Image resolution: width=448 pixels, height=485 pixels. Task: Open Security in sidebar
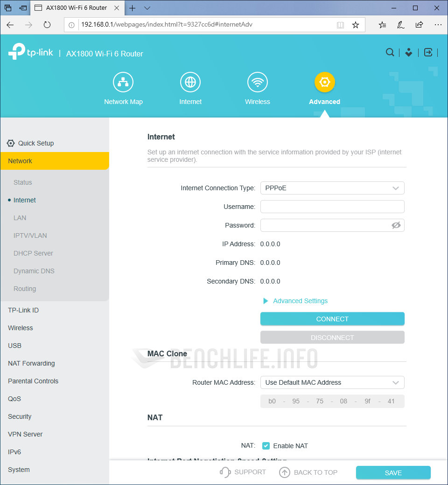point(20,416)
